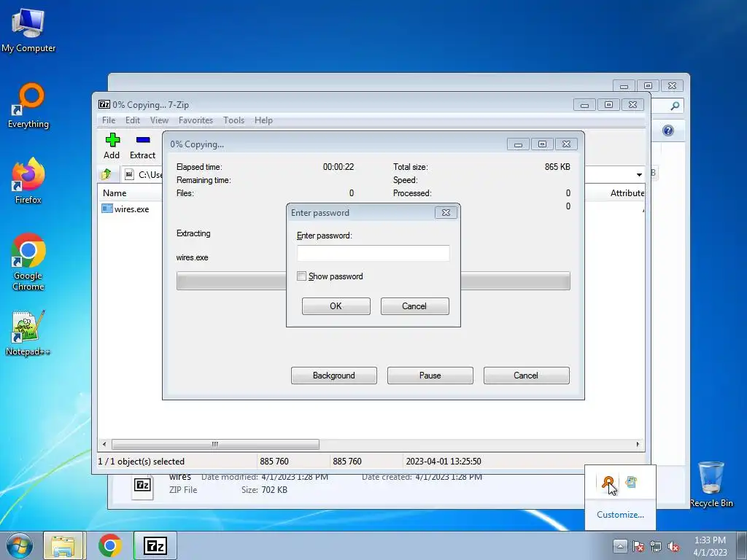This screenshot has height=560, width=747.
Task: Maximize the 0% Copying dialog
Action: 542,144
